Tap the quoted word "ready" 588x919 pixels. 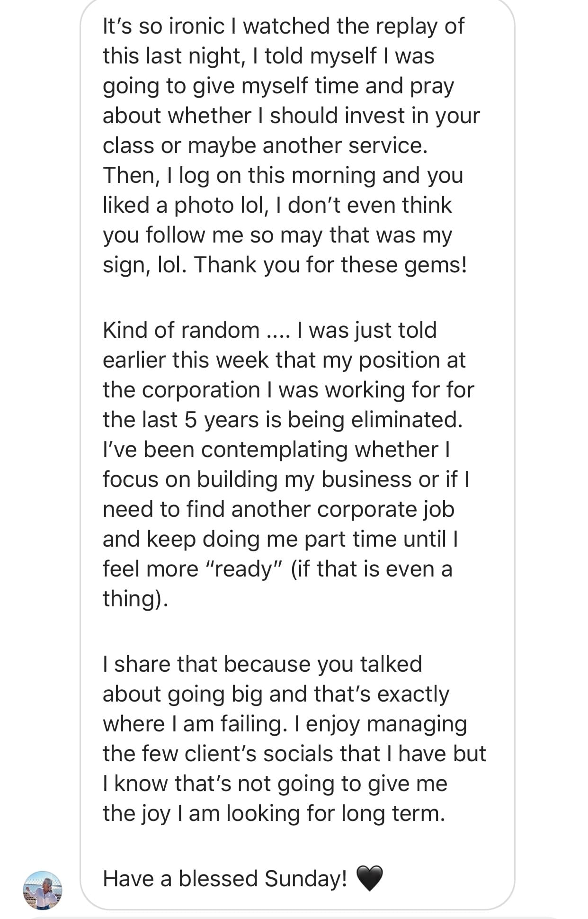coord(245,569)
